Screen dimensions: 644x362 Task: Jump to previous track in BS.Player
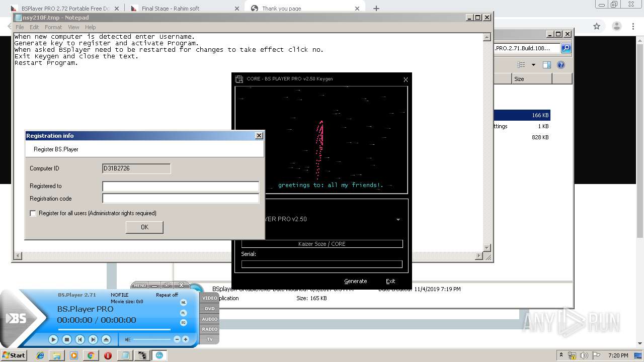click(79, 339)
